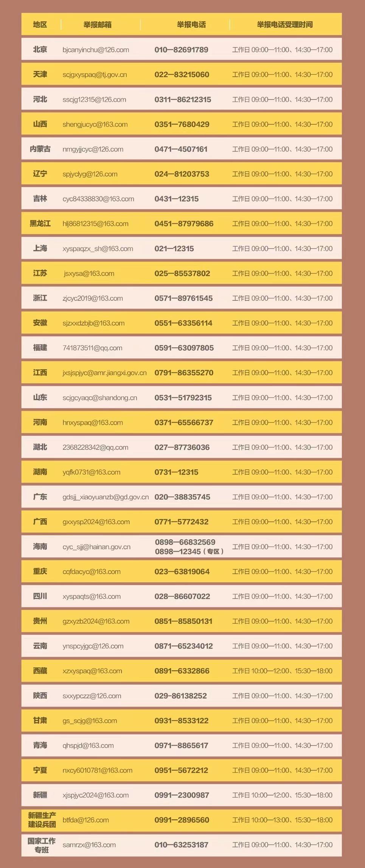This screenshot has height=868, width=365.
Task: Click the Tianjin phone number 022—83215060
Action: [182, 74]
